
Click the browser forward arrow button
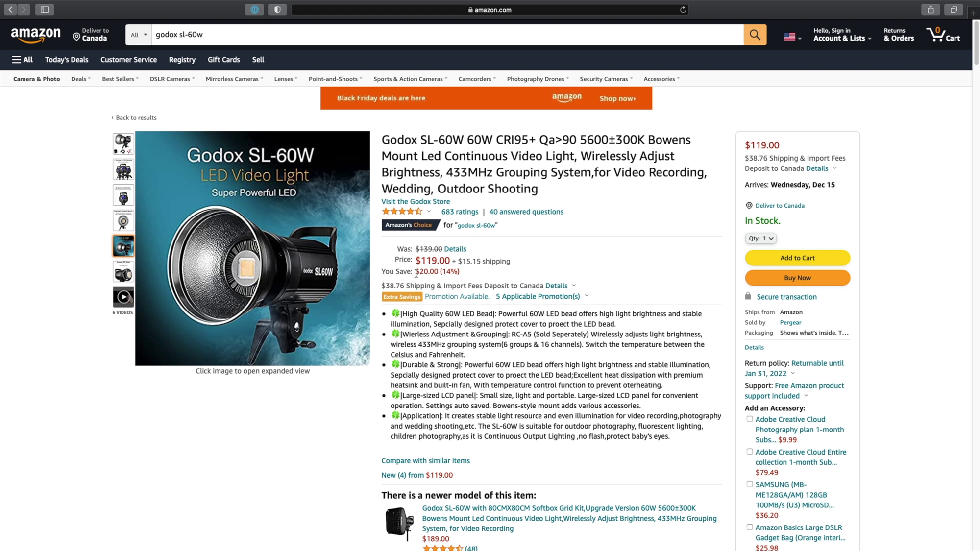[x=24, y=10]
